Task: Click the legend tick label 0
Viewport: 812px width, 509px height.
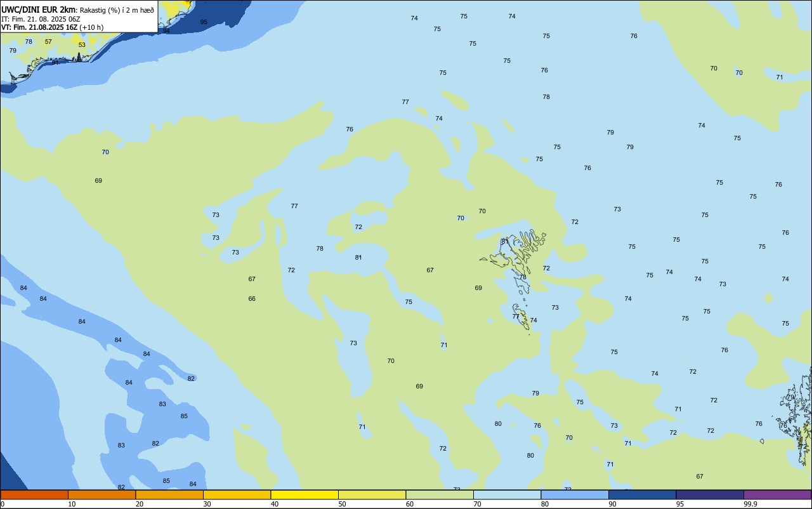Action: click(3, 504)
